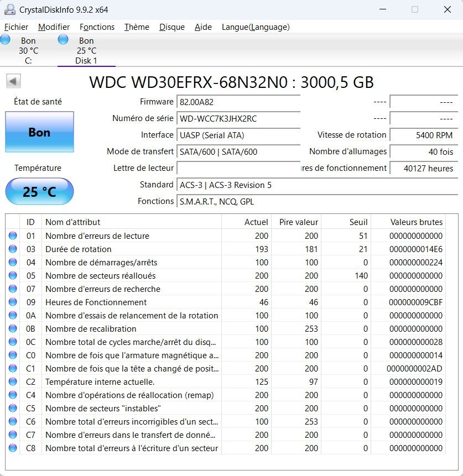Click the CrystalDiskInfo app icon in title bar
463x476 pixels.
[x=10, y=9]
